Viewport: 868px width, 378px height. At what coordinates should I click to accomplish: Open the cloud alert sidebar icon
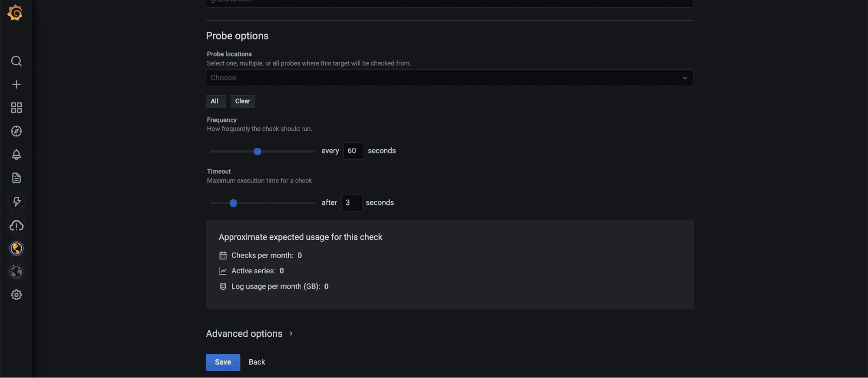(x=17, y=225)
